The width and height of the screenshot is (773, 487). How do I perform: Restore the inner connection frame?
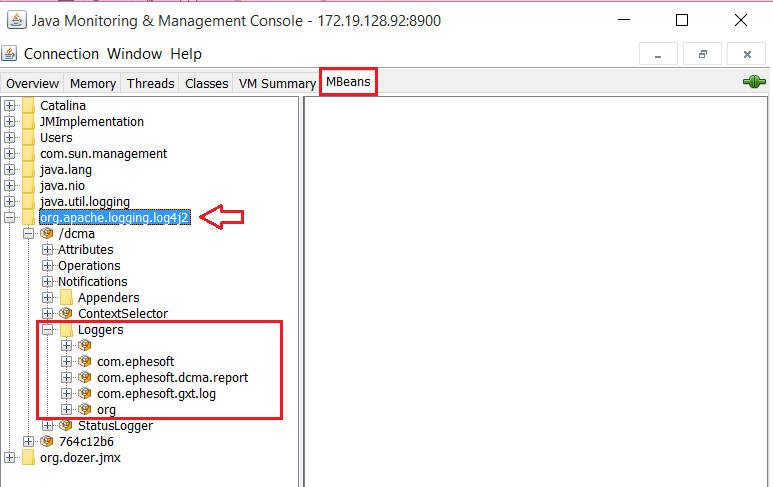(x=703, y=54)
